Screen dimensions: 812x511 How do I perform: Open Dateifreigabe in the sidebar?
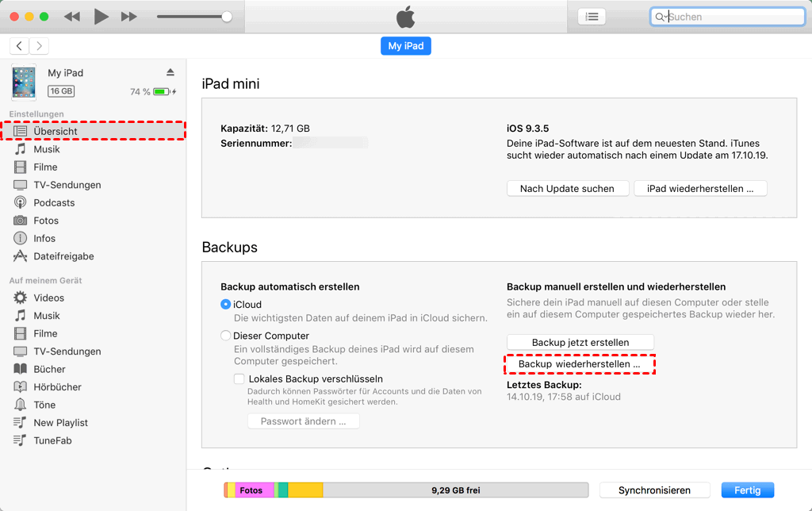pos(63,256)
